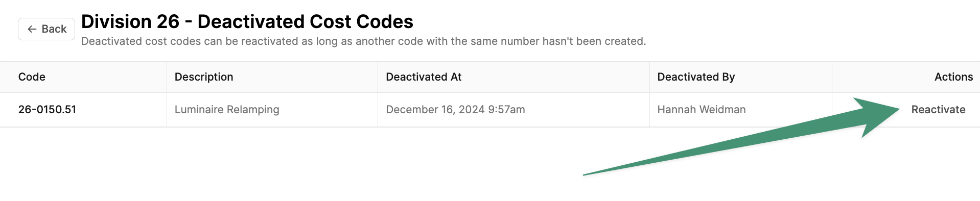Image resolution: width=980 pixels, height=201 pixels.
Task: Select the 26-0150.51 code cell
Action: tap(47, 110)
